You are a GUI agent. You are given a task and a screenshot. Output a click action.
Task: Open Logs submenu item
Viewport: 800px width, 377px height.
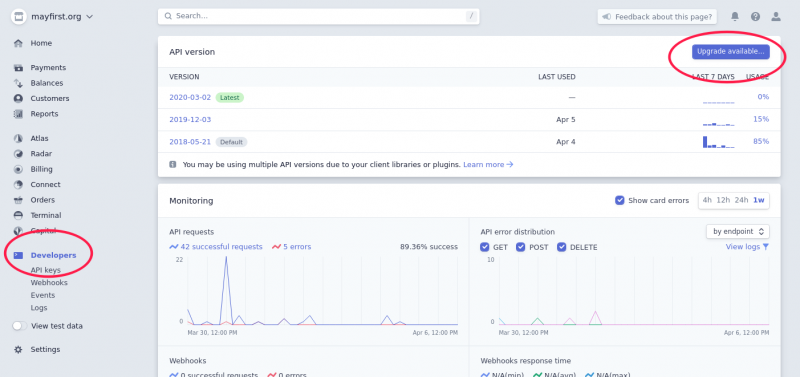(x=39, y=308)
